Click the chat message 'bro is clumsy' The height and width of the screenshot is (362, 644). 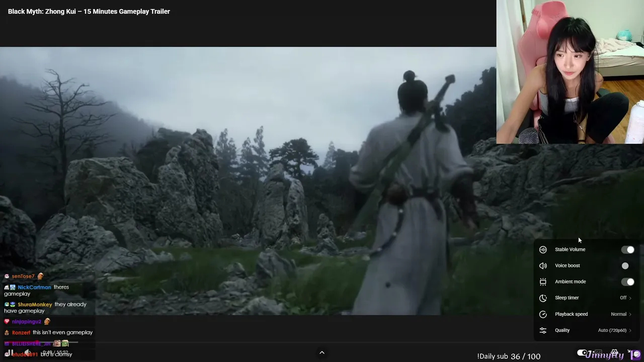(56, 354)
